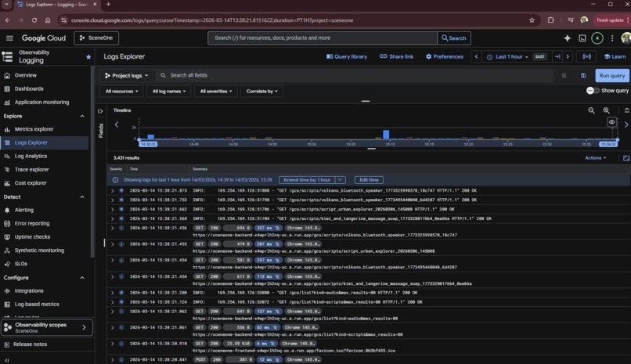Open the main navigation hamburger menu
The width and height of the screenshot is (631, 364).
point(9,38)
